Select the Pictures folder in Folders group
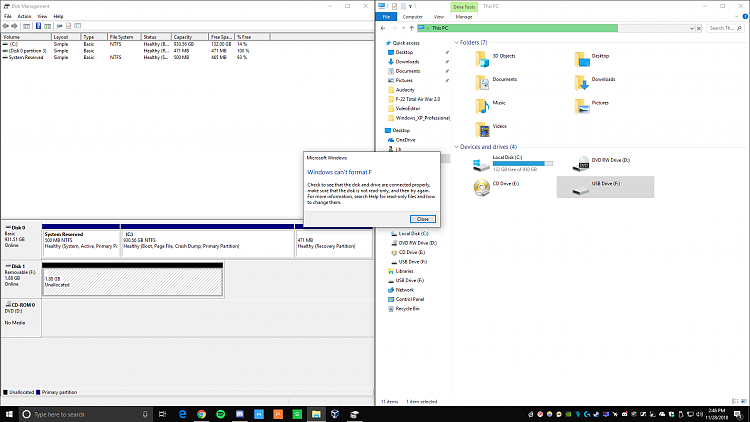 (591, 106)
